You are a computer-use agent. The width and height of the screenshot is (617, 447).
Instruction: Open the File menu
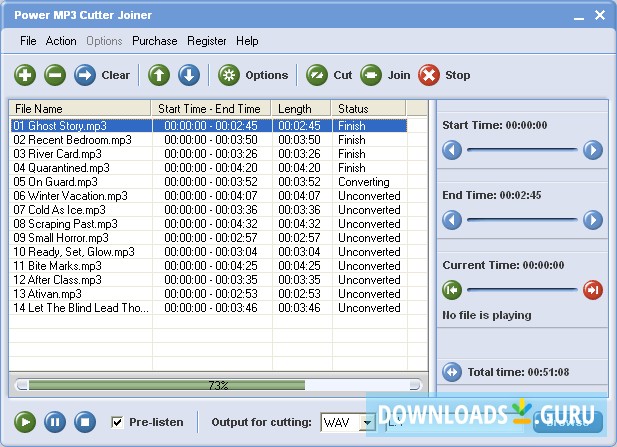[28, 41]
